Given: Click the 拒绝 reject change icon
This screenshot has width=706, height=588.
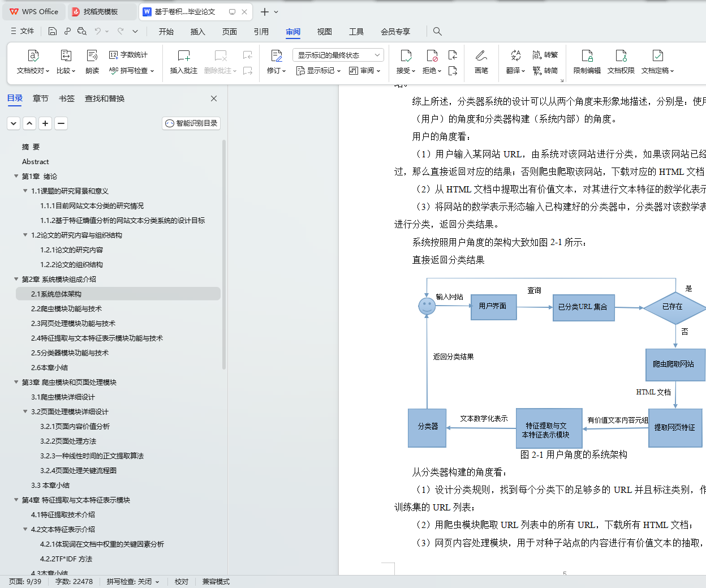Looking at the screenshot, I should click(432, 55).
